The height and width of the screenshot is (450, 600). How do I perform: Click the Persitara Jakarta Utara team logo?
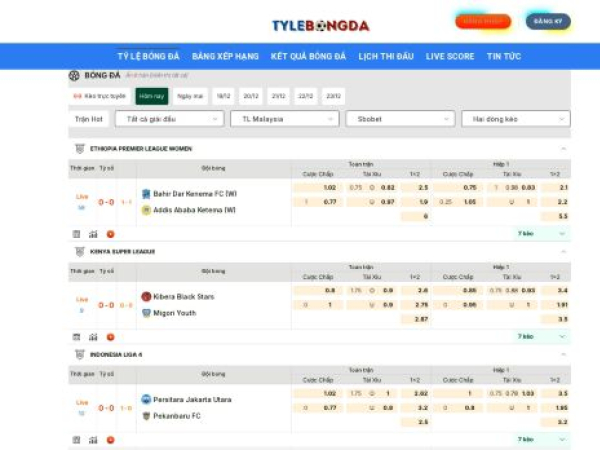pyautogui.click(x=146, y=399)
